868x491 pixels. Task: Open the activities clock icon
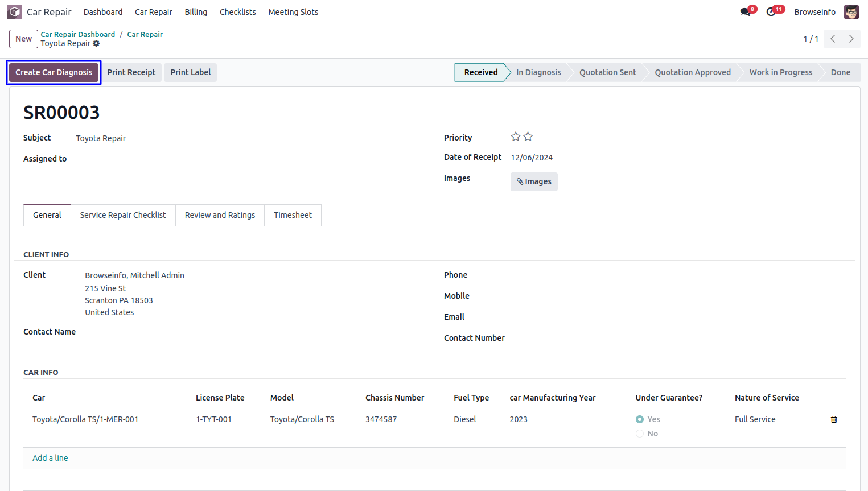[x=771, y=12]
